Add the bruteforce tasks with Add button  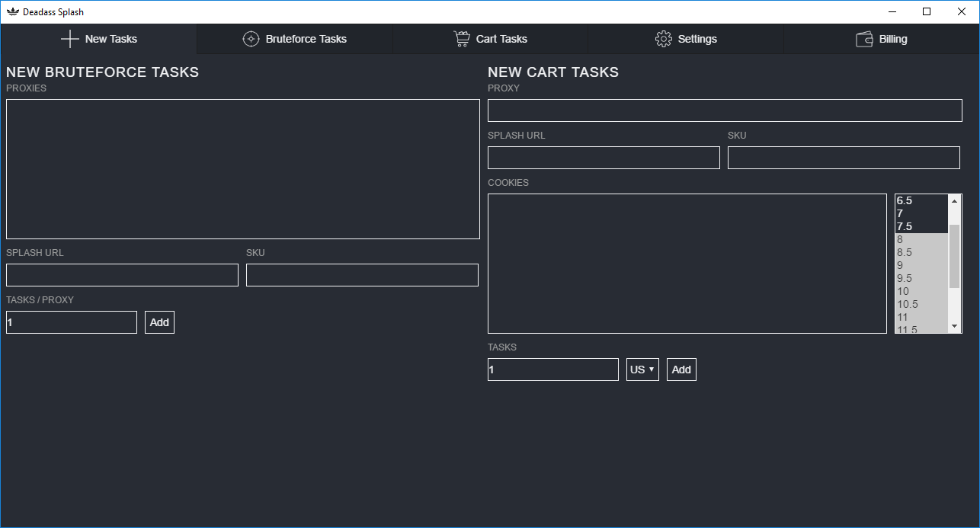coord(159,322)
